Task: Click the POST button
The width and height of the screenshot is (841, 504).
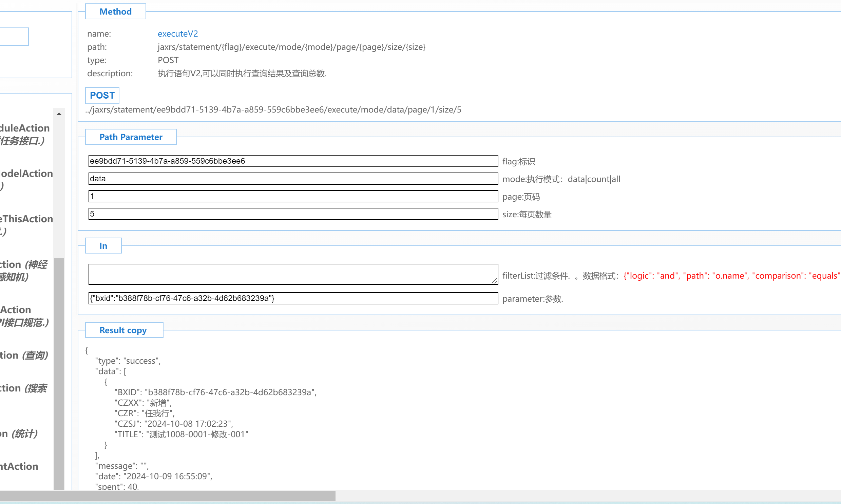Action: pos(102,96)
